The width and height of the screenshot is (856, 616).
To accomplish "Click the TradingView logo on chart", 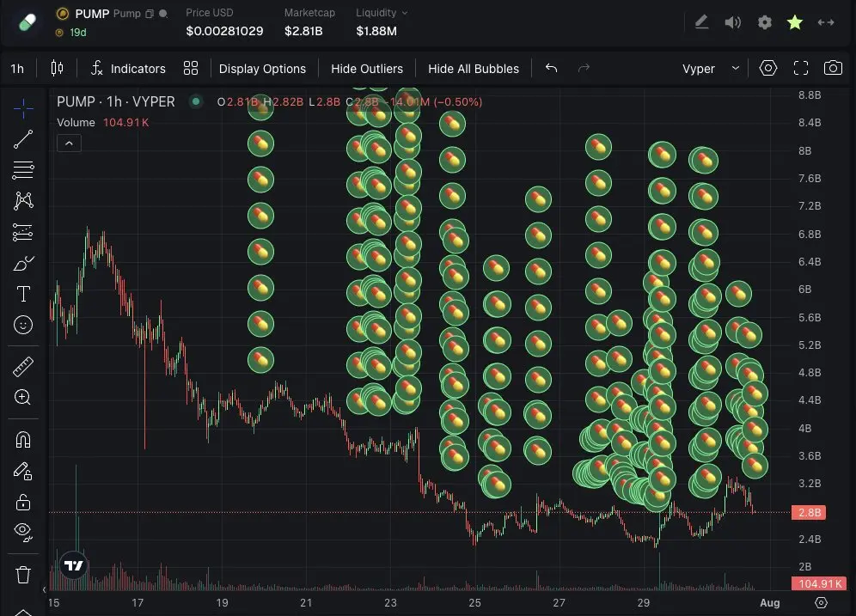I will (x=73, y=565).
